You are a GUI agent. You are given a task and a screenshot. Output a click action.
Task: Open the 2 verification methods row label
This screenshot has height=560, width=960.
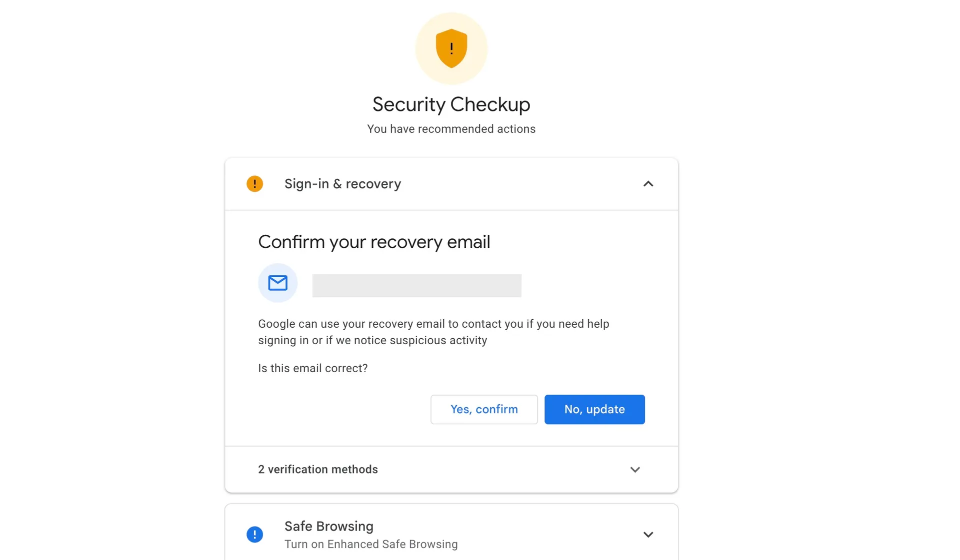pyautogui.click(x=318, y=470)
